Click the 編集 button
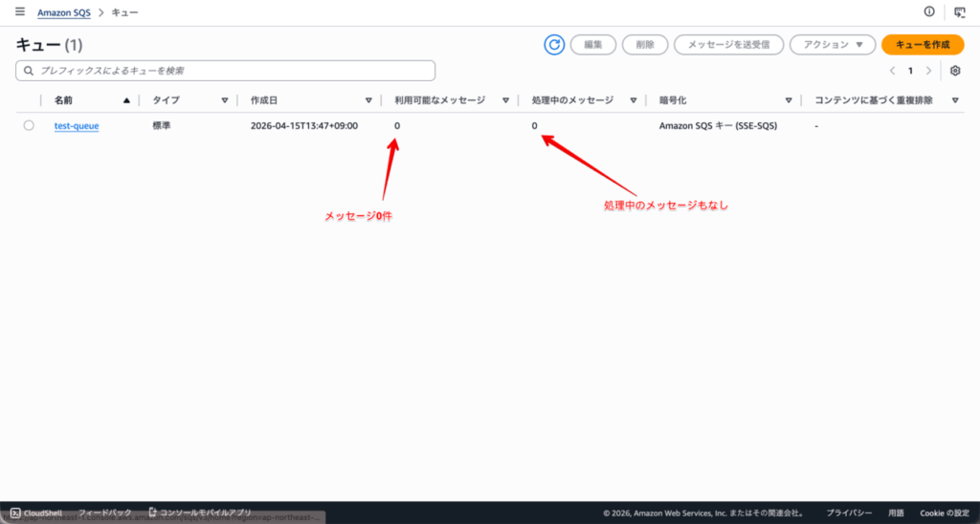 (593, 45)
